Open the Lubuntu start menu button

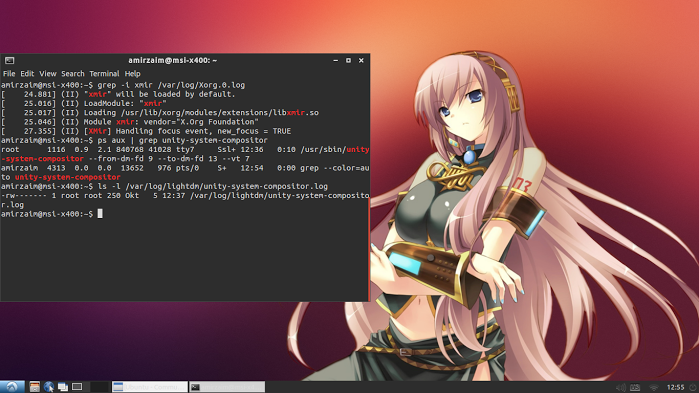click(x=12, y=387)
